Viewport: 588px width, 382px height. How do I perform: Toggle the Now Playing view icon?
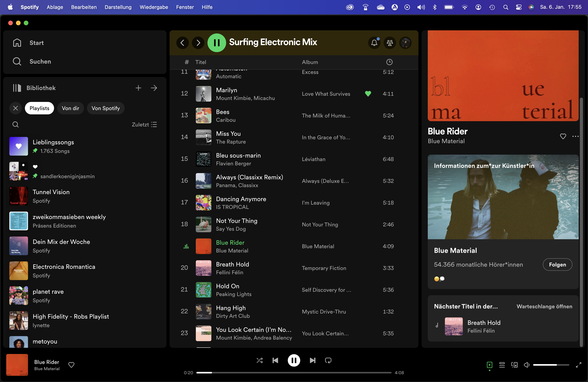pos(489,365)
